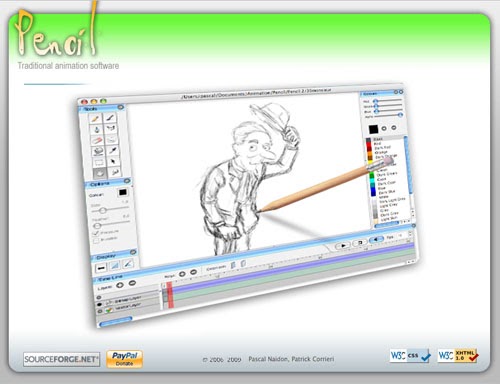Collapse the Options panel
The width and height of the screenshot is (500, 384).
tap(127, 181)
